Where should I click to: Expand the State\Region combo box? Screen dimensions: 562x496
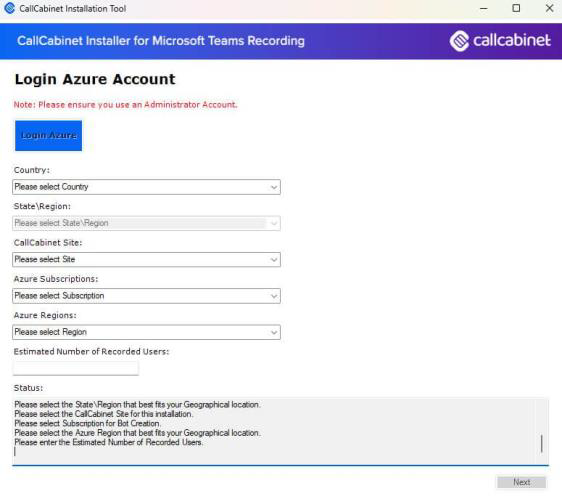pyautogui.click(x=146, y=223)
